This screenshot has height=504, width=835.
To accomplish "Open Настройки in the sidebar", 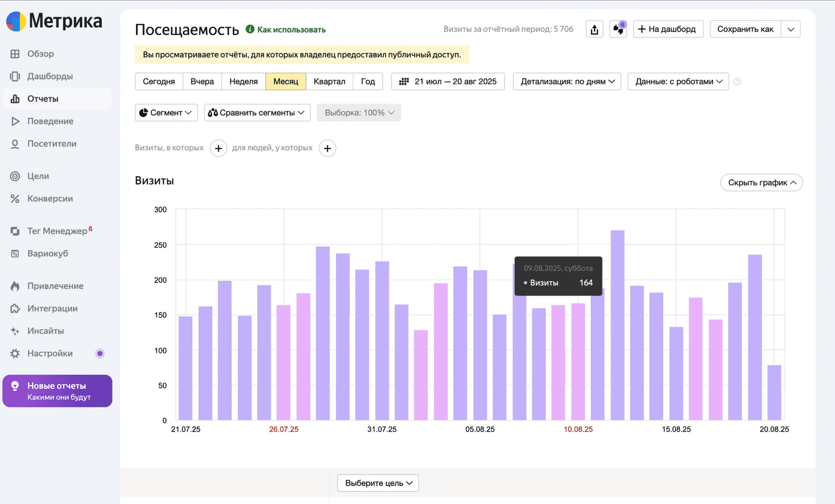I will (50, 353).
